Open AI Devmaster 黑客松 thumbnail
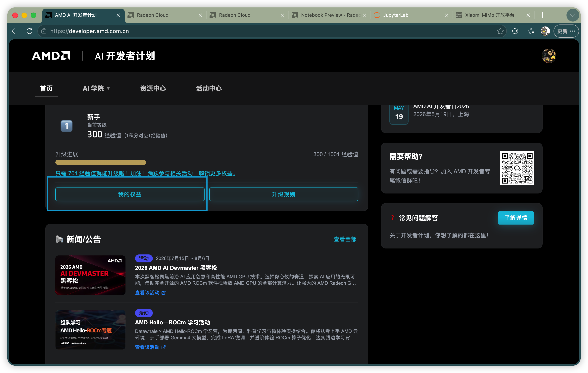This screenshot has width=588, height=373. [x=90, y=275]
